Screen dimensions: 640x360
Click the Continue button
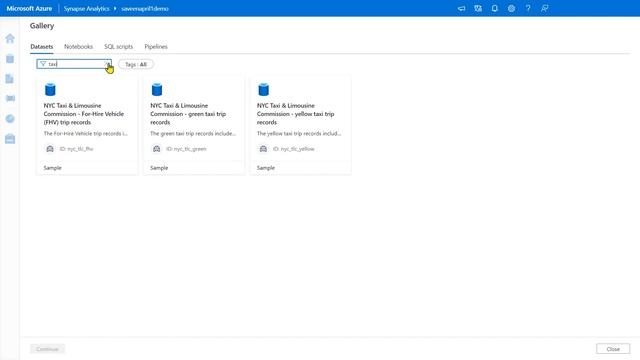[x=47, y=349]
